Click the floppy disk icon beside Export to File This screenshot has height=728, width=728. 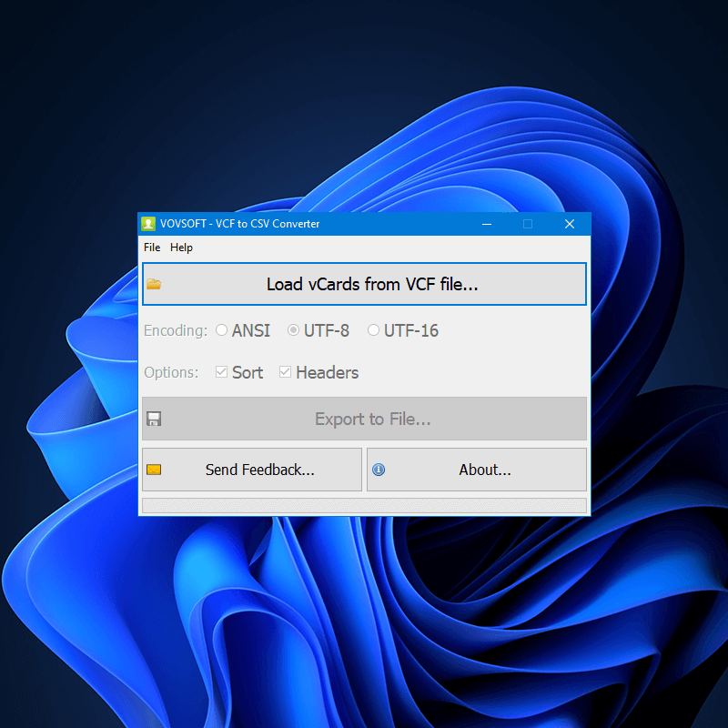154,419
